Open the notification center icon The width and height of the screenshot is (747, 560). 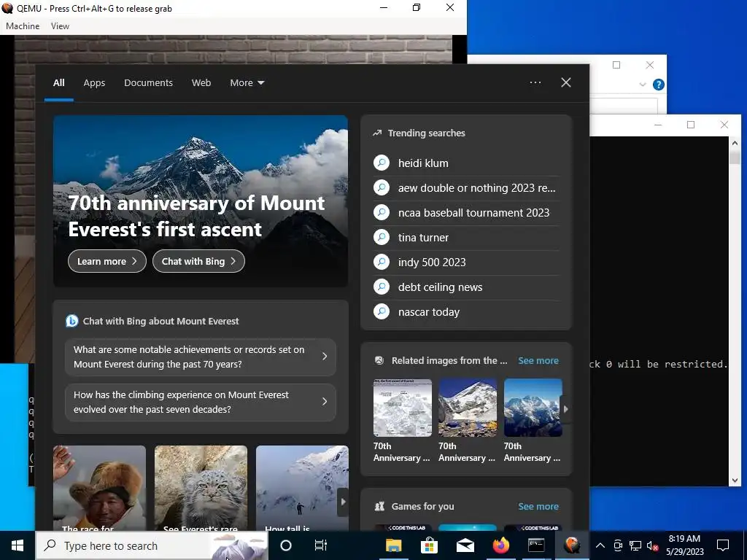pos(723,545)
